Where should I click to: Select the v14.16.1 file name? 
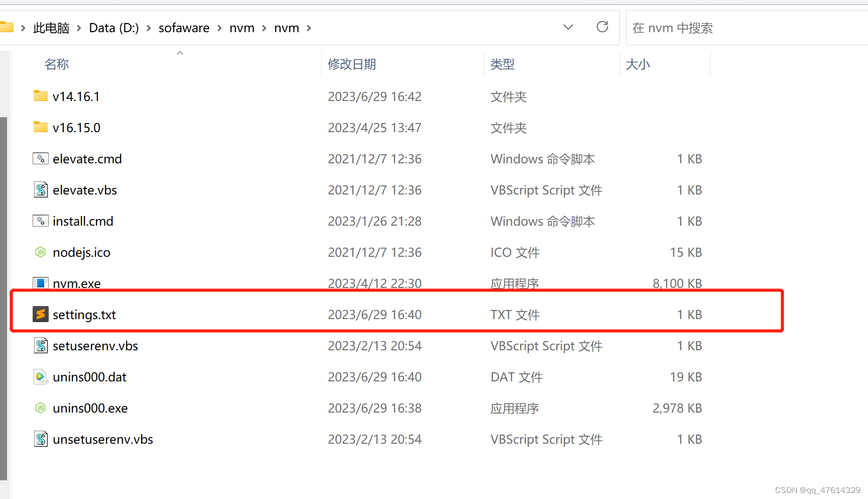click(76, 96)
